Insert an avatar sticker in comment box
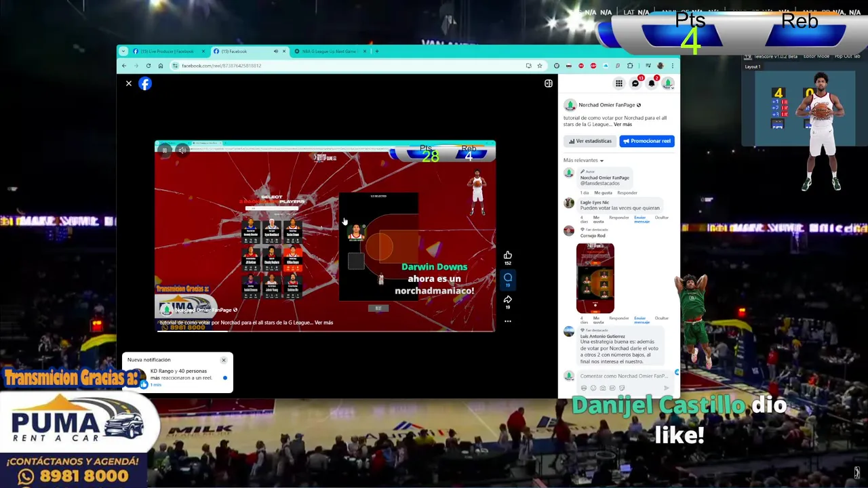 pos(584,388)
